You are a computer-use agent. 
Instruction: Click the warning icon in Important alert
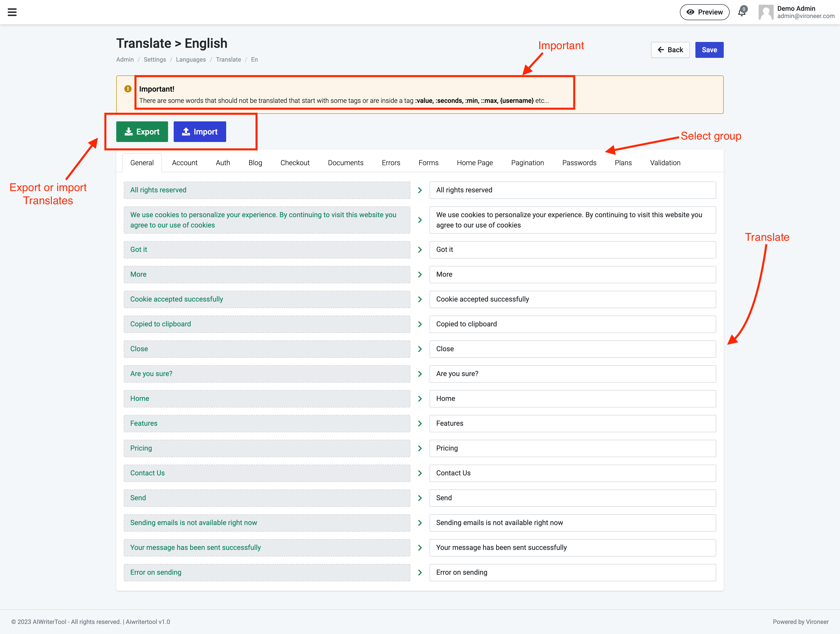point(128,89)
